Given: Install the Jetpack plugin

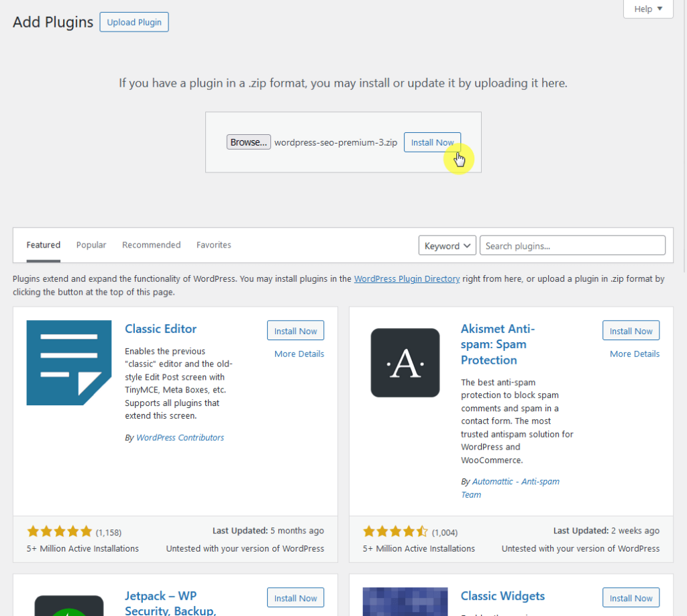Looking at the screenshot, I should (295, 598).
